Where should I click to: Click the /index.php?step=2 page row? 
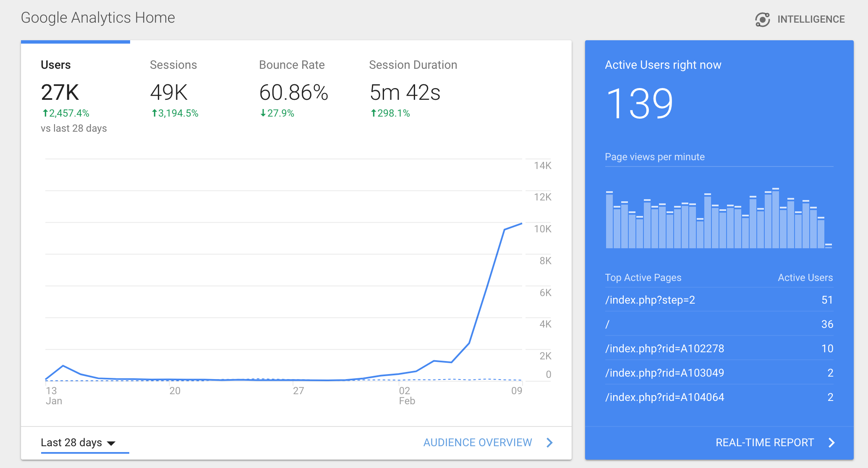pos(719,300)
